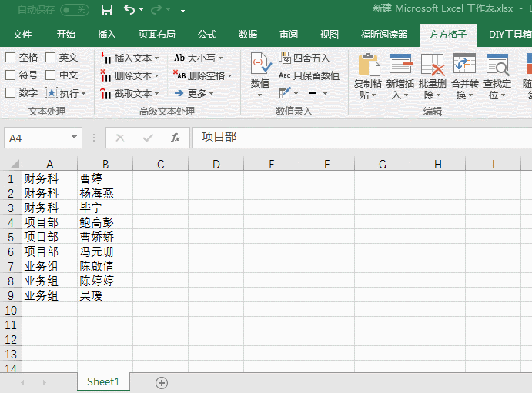
Task: Click the 合并转换 icon
Action: click(464, 65)
